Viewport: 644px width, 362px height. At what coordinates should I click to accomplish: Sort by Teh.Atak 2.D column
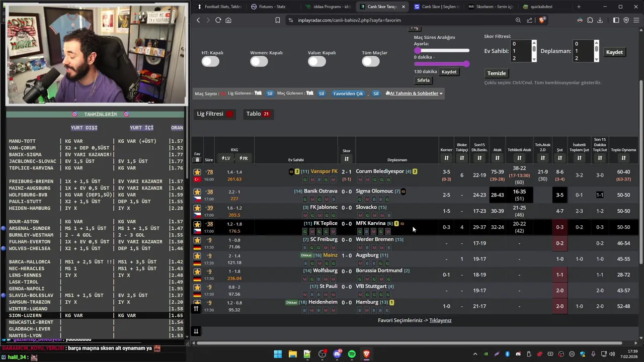coord(542,158)
